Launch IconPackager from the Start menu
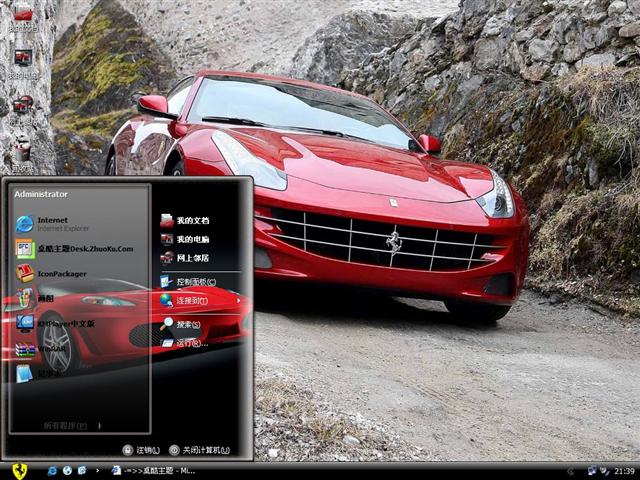The image size is (640, 480). point(51,273)
